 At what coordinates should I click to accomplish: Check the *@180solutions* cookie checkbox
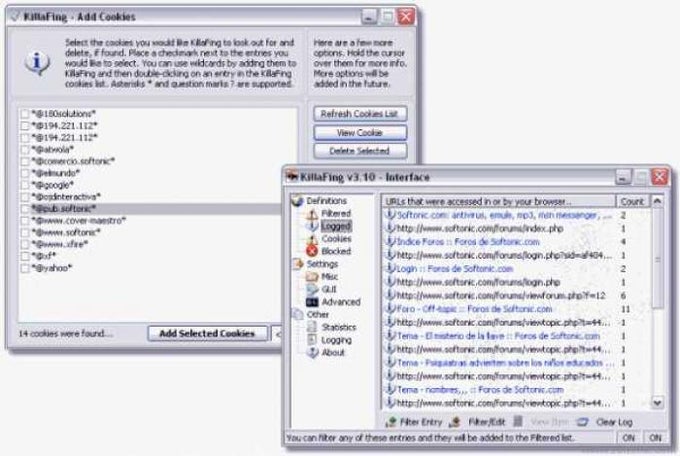coord(25,114)
